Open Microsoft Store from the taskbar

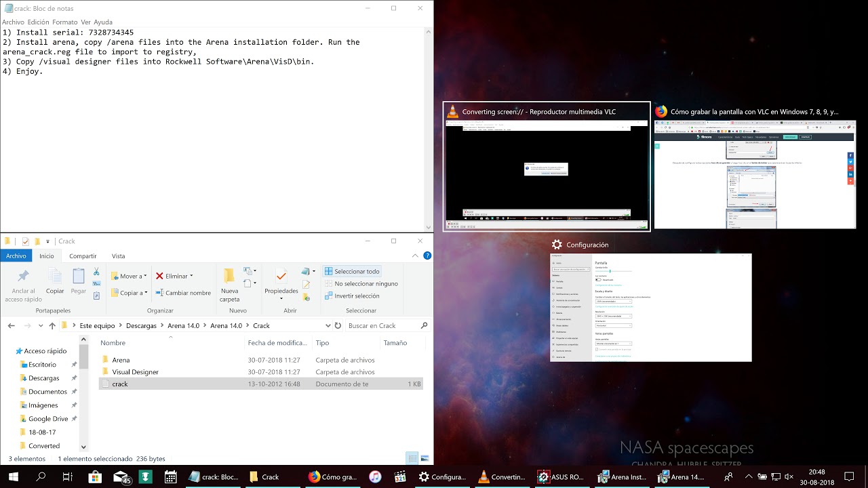pos(94,476)
